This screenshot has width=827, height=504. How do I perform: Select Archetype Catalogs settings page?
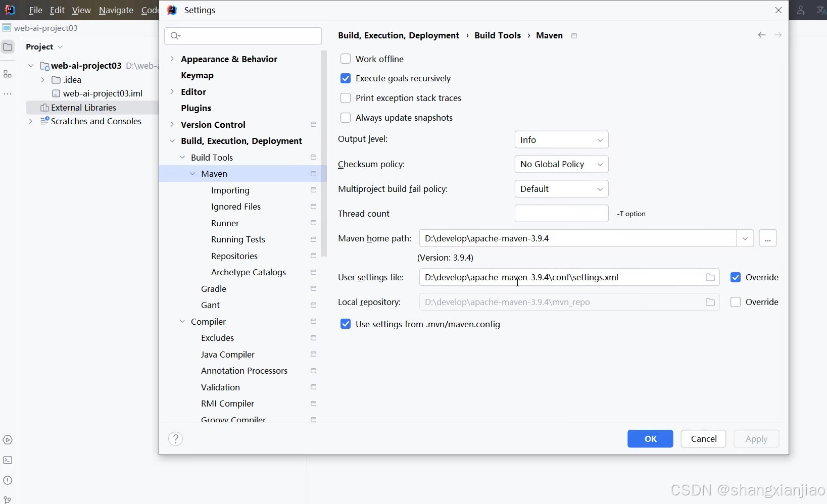coord(249,272)
